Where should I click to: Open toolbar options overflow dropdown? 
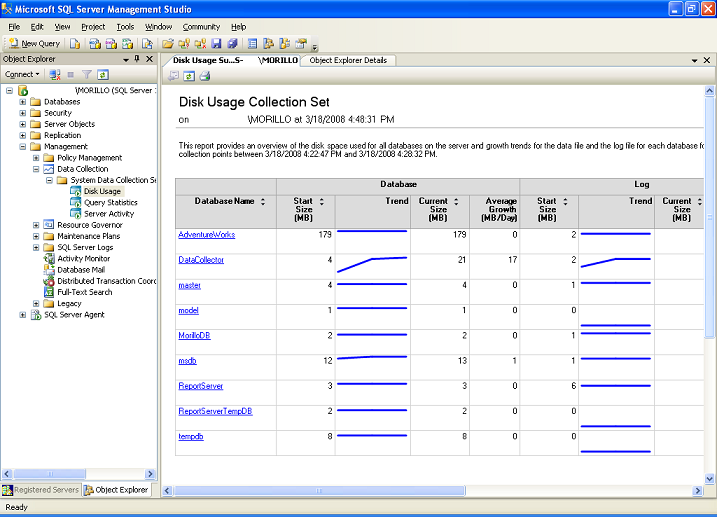click(315, 46)
